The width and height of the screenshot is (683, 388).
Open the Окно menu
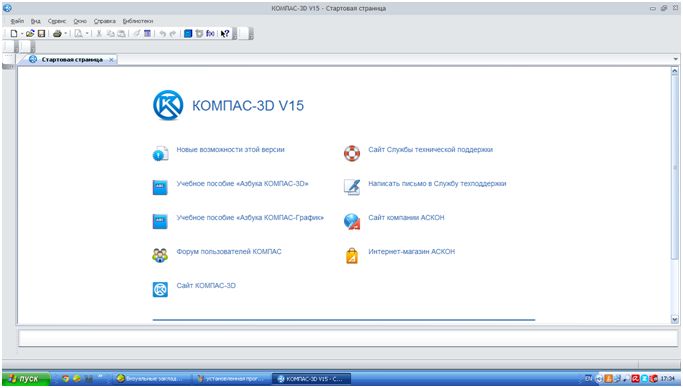pos(80,21)
